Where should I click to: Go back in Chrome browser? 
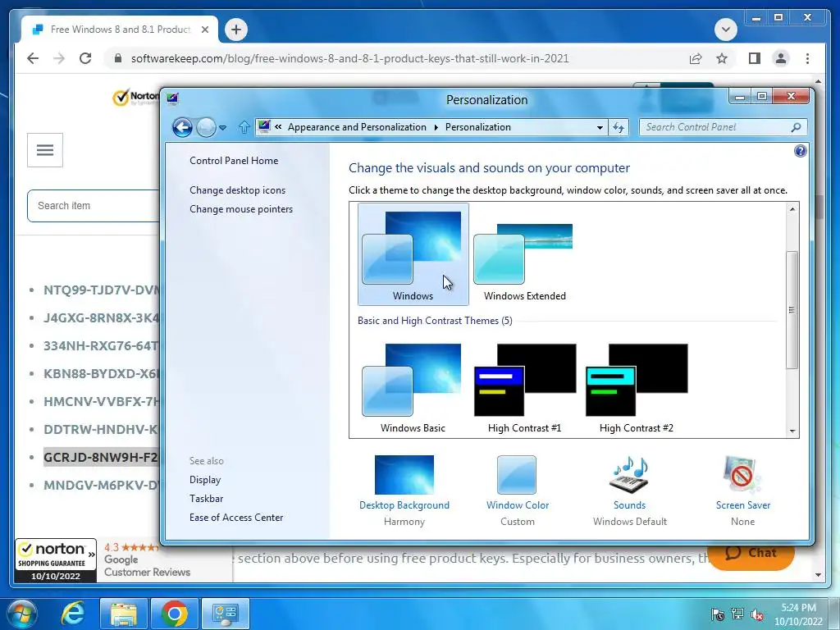[x=33, y=58]
